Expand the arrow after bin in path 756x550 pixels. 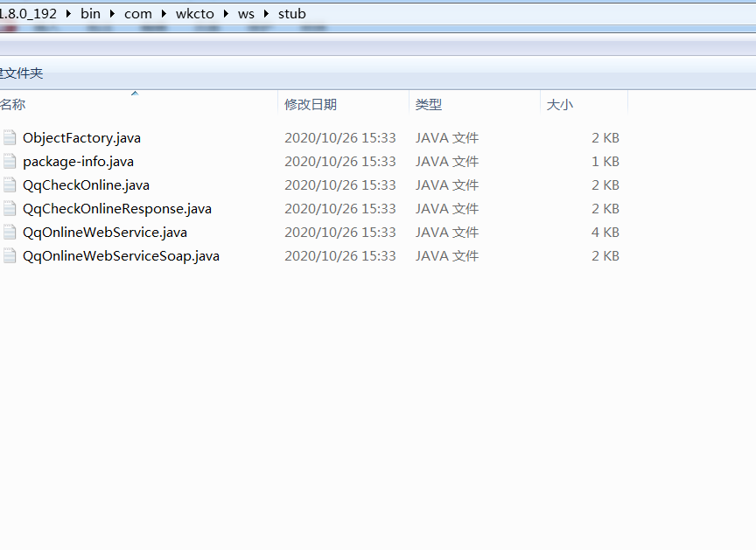112,14
